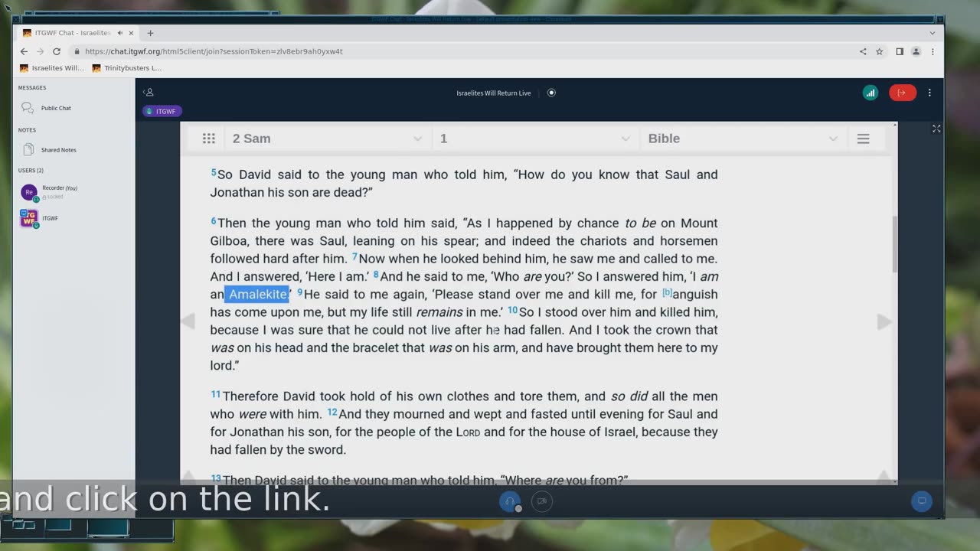The height and width of the screenshot is (551, 980).
Task: Click verse number 11
Action: pyautogui.click(x=216, y=394)
